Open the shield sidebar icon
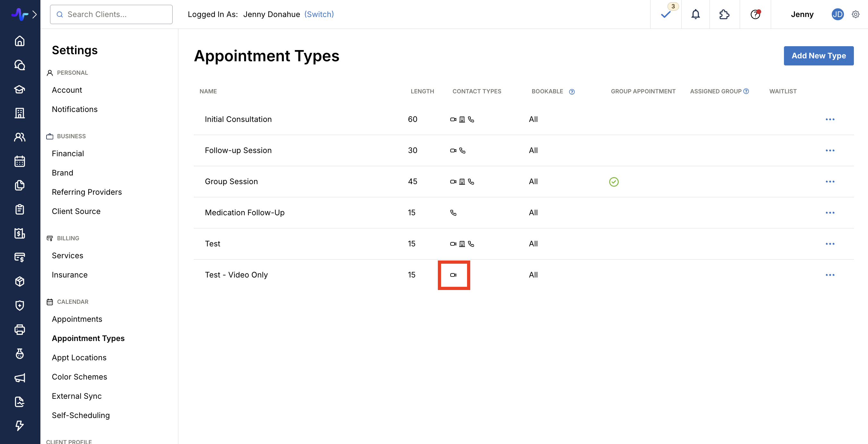This screenshot has height=444, width=868. (x=20, y=305)
